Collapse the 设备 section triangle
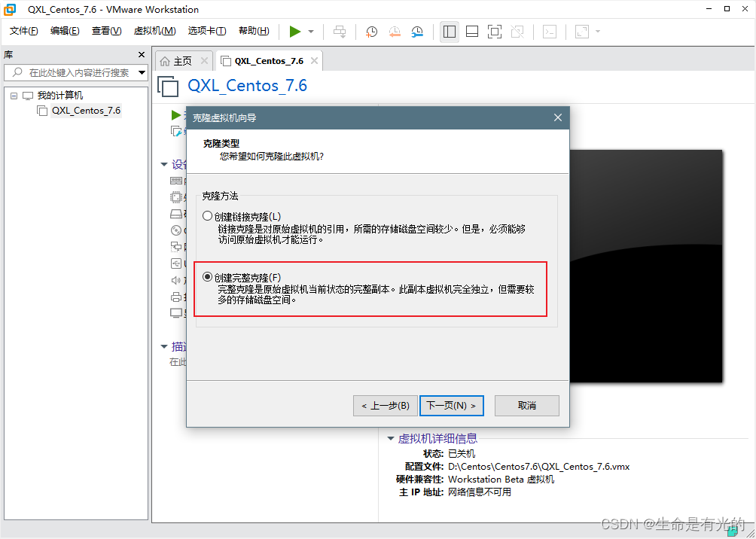 tap(164, 165)
